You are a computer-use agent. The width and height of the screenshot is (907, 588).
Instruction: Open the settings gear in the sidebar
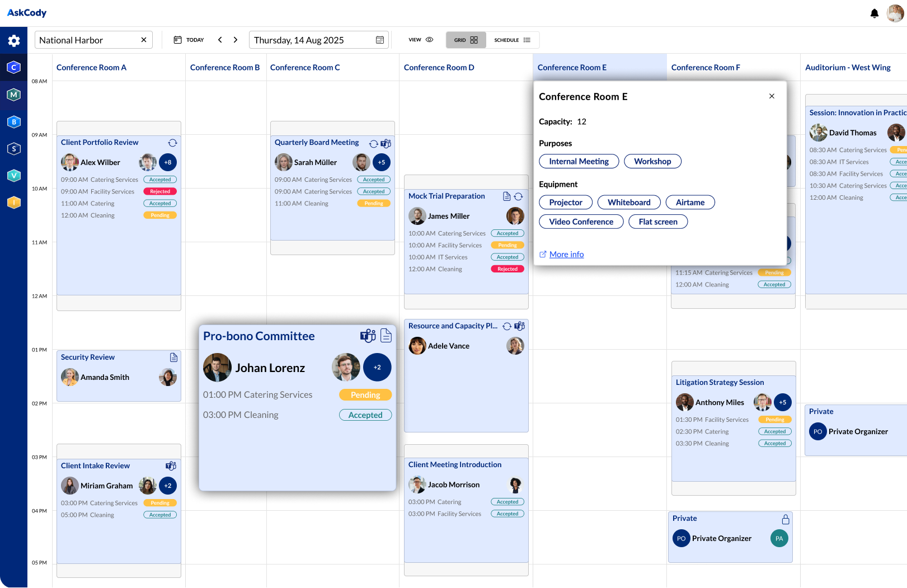coord(13,40)
